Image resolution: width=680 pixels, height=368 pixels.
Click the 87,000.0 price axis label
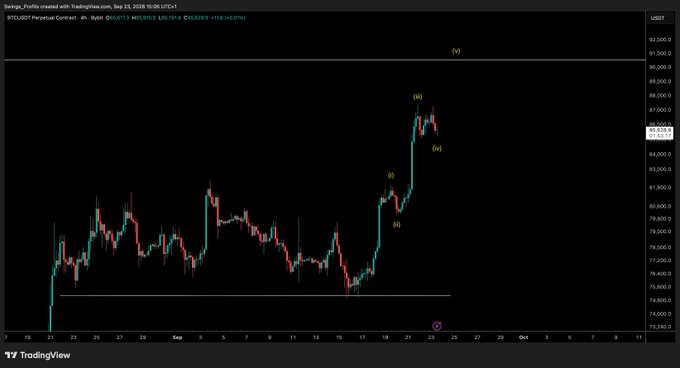[x=660, y=110]
